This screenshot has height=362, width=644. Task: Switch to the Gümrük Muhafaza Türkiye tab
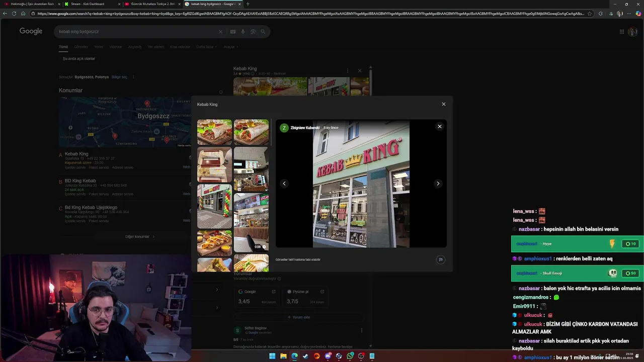click(152, 4)
